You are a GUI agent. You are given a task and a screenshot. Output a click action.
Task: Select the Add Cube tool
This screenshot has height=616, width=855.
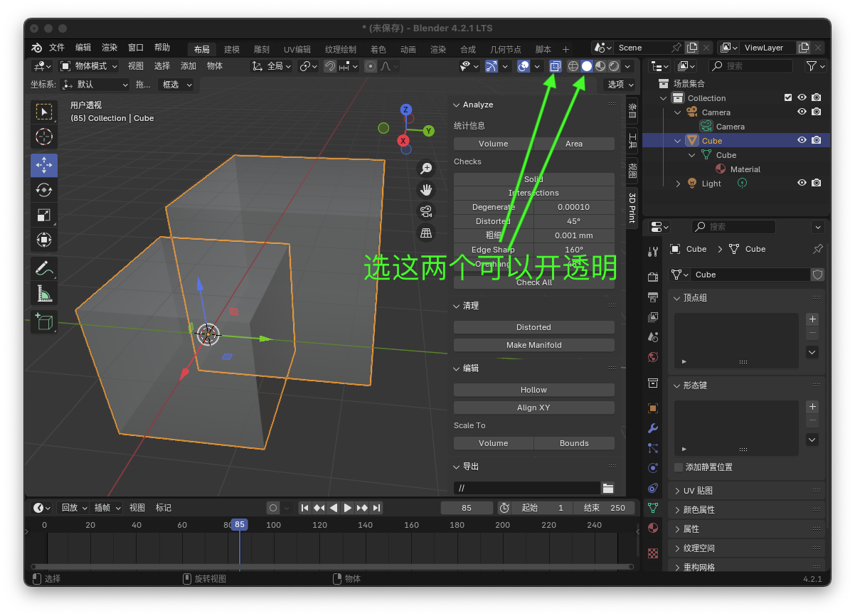[x=44, y=322]
